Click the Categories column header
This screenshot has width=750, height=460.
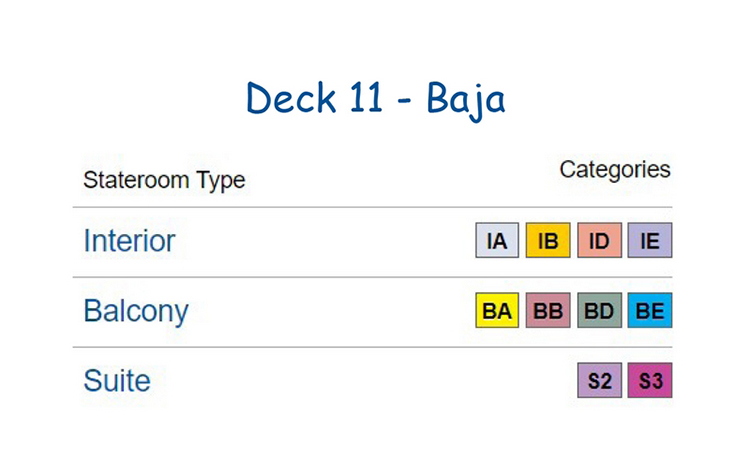coord(615,170)
